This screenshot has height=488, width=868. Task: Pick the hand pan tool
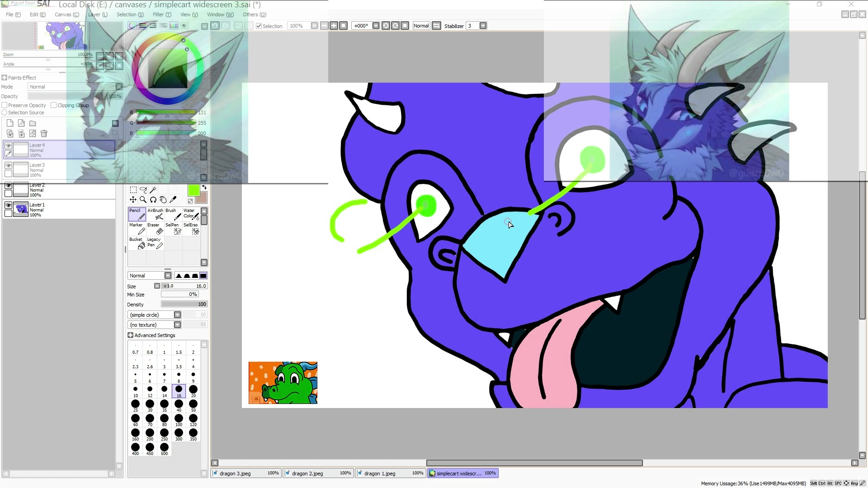(163, 200)
